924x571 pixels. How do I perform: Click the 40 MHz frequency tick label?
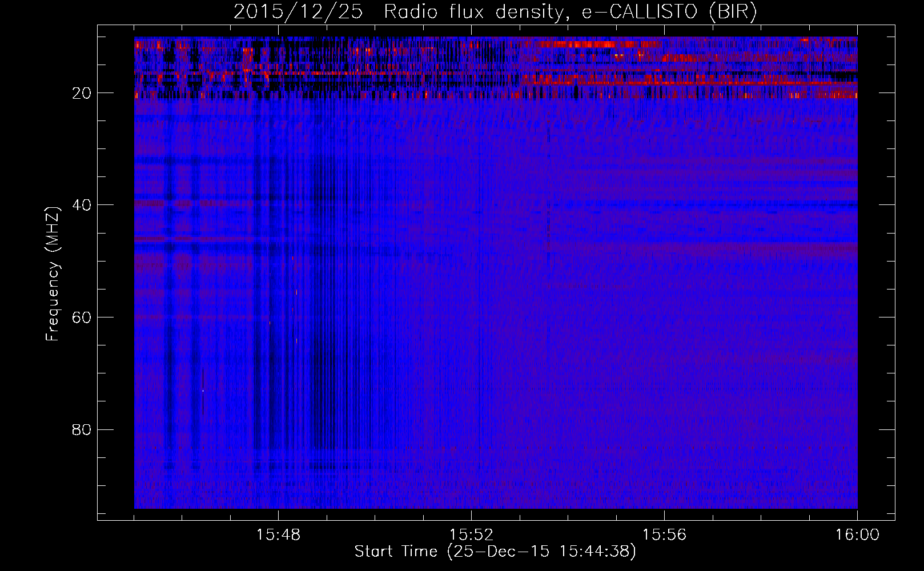[82, 205]
